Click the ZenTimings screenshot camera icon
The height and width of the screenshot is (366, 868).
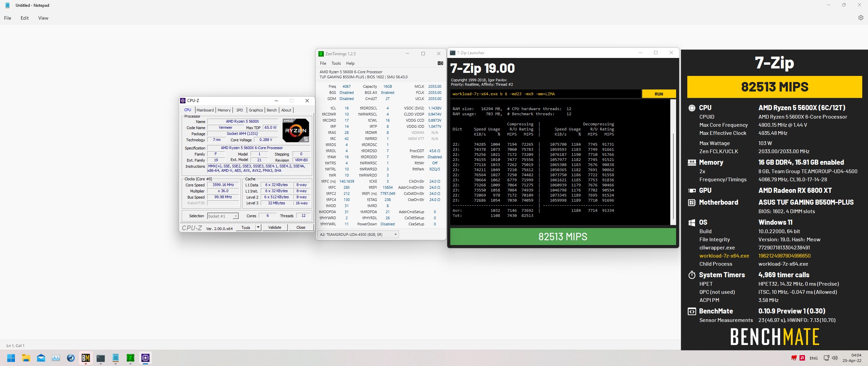click(x=440, y=63)
